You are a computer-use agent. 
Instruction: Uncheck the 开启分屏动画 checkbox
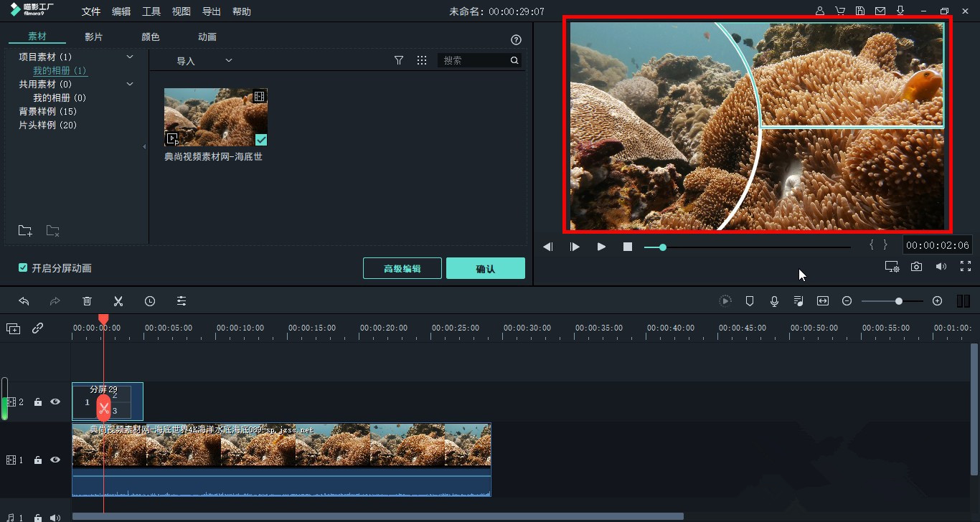point(23,268)
